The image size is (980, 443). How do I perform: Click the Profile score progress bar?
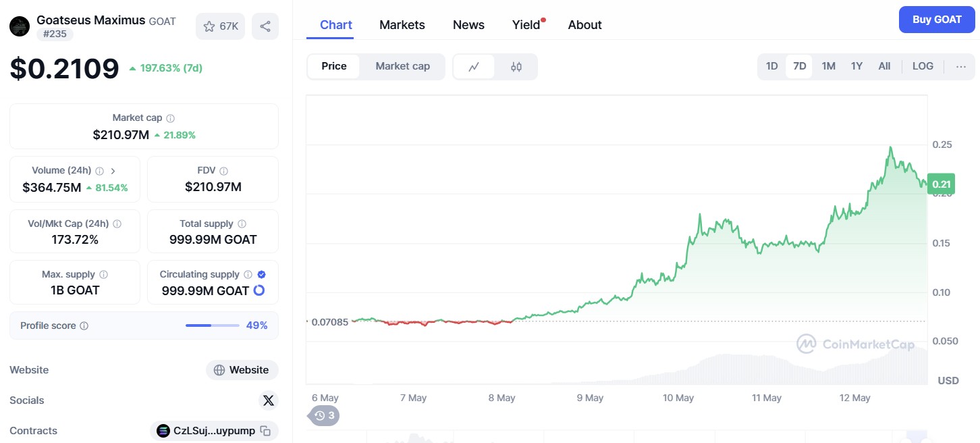pos(213,325)
